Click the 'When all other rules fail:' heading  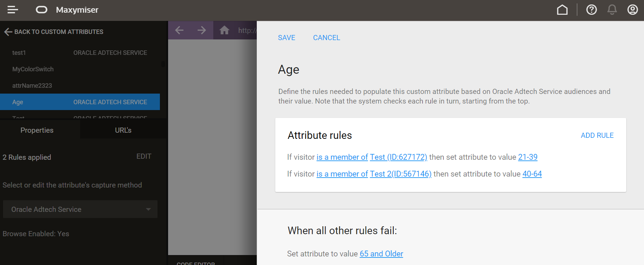tap(342, 231)
